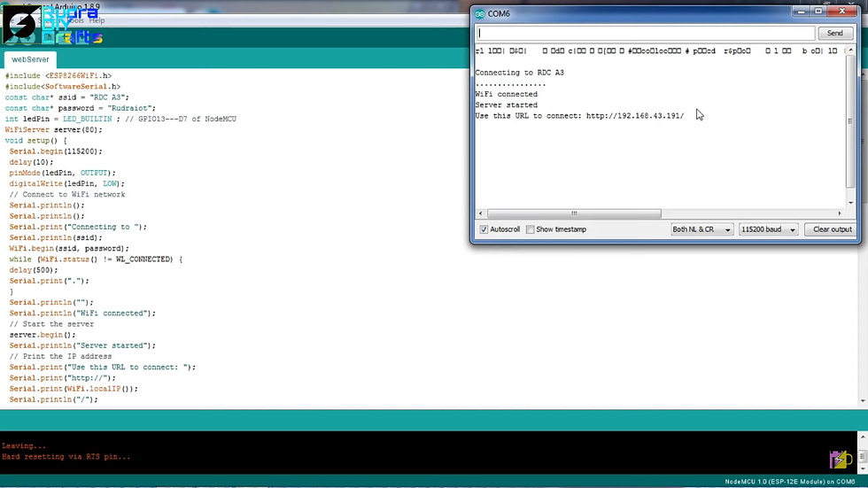Click the serial monitor scroll down arrow

[851, 203]
